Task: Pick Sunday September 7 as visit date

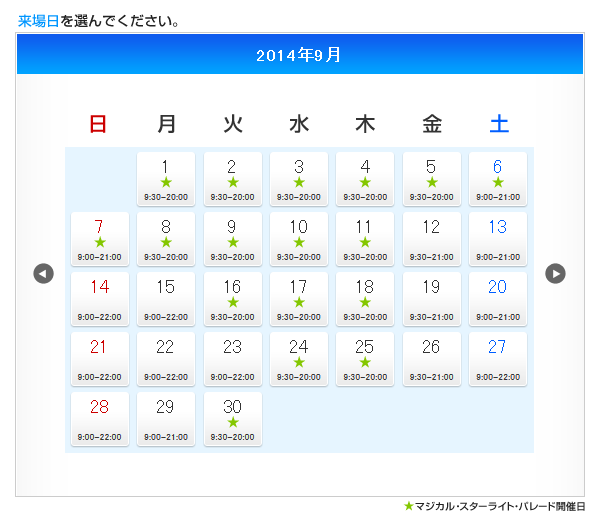Action: 100,239
